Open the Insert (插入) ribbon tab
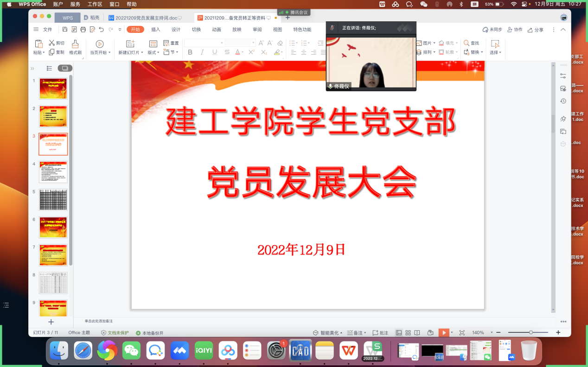This screenshot has height=367, width=588. tap(156, 30)
